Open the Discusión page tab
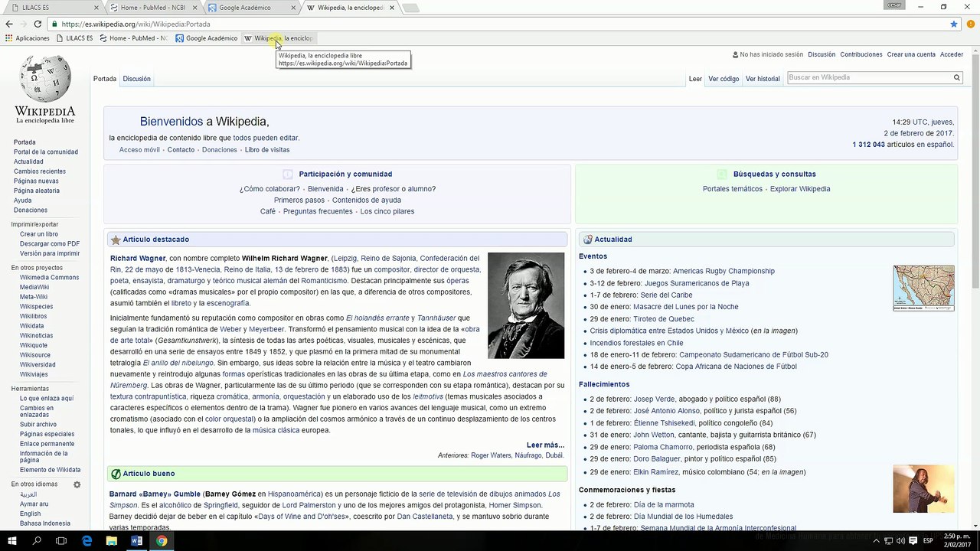The width and height of the screenshot is (980, 551). coord(136,79)
